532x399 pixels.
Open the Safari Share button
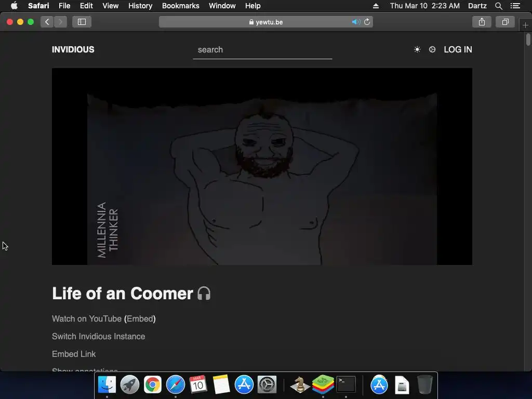tap(482, 22)
